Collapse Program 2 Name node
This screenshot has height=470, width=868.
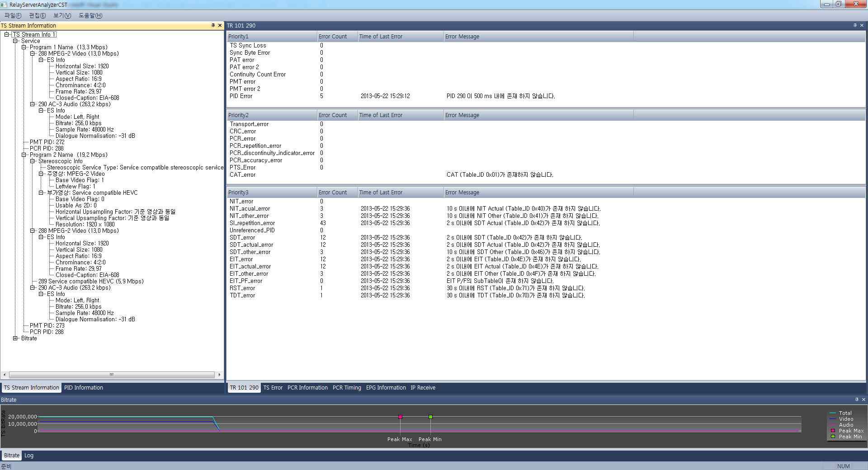pos(24,155)
